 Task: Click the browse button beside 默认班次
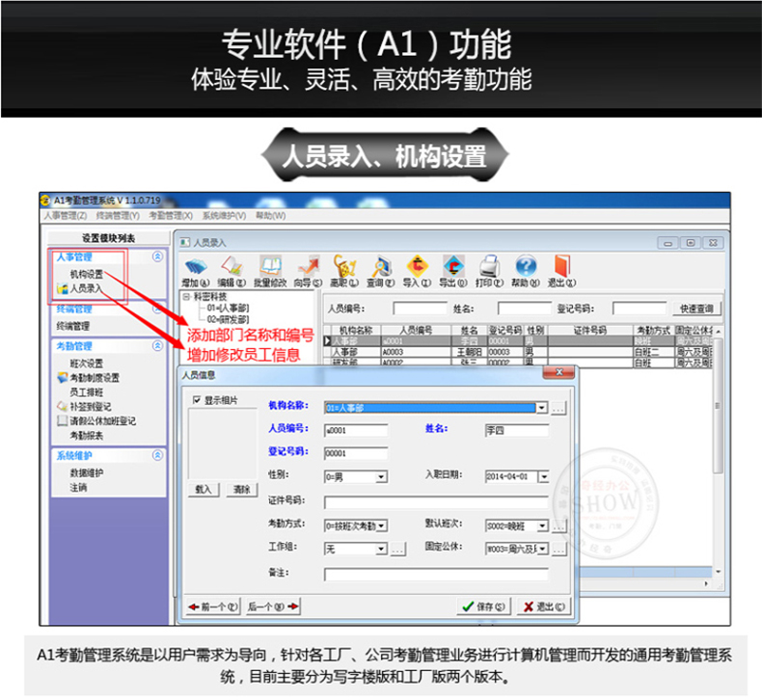[x=559, y=525]
